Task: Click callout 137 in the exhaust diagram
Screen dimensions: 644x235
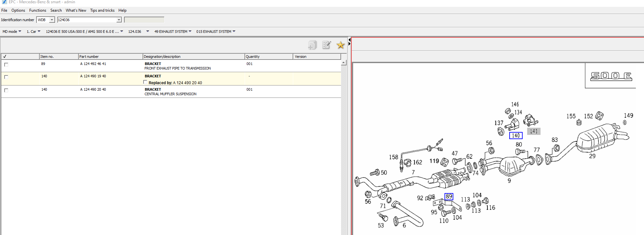Action: pos(499,123)
